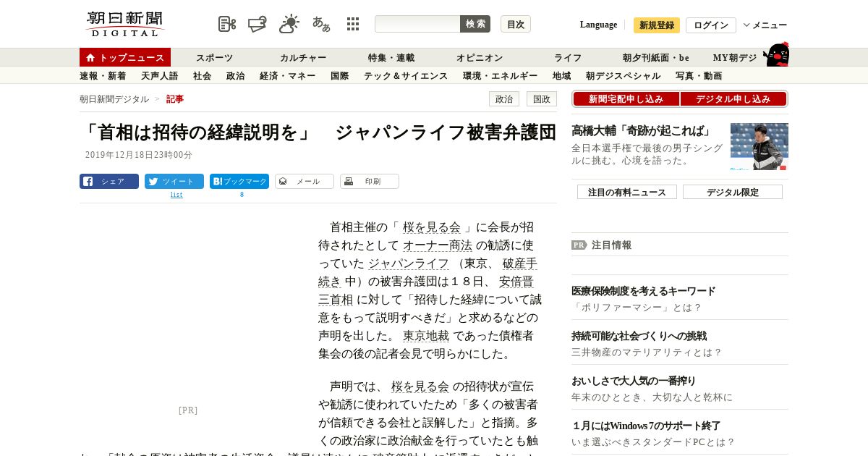Image resolution: width=868 pixels, height=456 pixels.
Task: Select デジタル限定 tab
Action: [733, 192]
